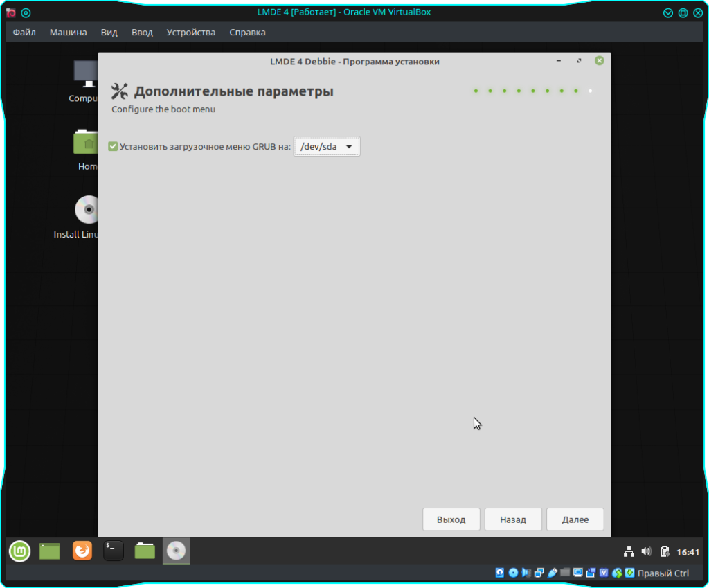Click the VirtualBox hard disk activity indicator
This screenshot has height=588, width=709.
(500, 573)
